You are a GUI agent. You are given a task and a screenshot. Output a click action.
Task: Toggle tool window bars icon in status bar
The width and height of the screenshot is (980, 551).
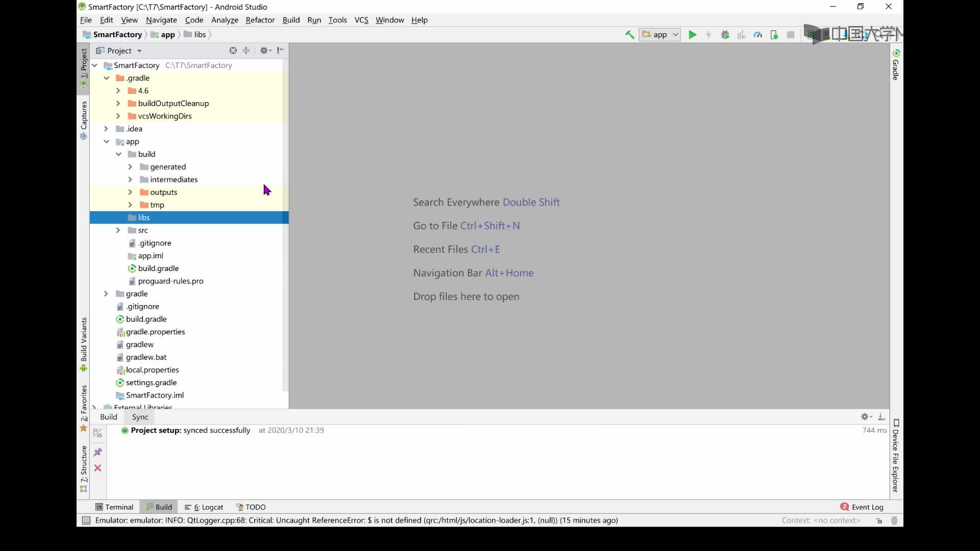86,520
